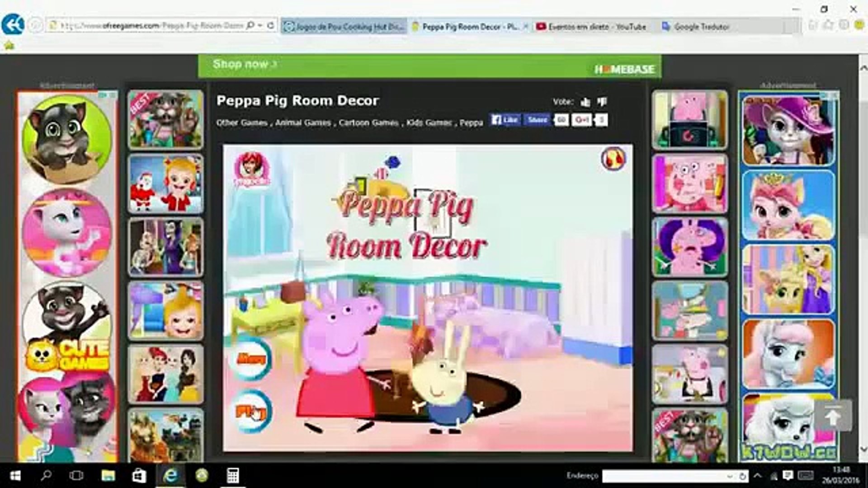Click the Google+ share icon
The width and height of the screenshot is (868, 488).
click(x=581, y=120)
